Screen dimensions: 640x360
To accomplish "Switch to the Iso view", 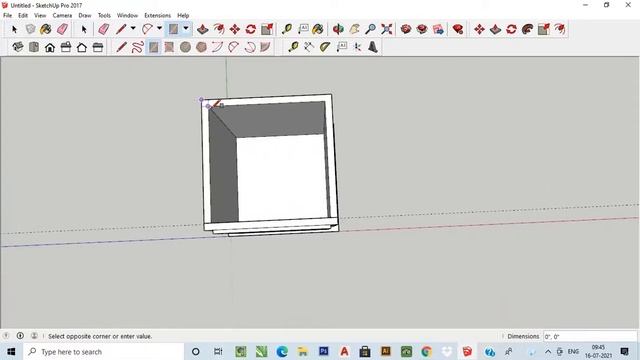I will pyautogui.click(x=18, y=47).
